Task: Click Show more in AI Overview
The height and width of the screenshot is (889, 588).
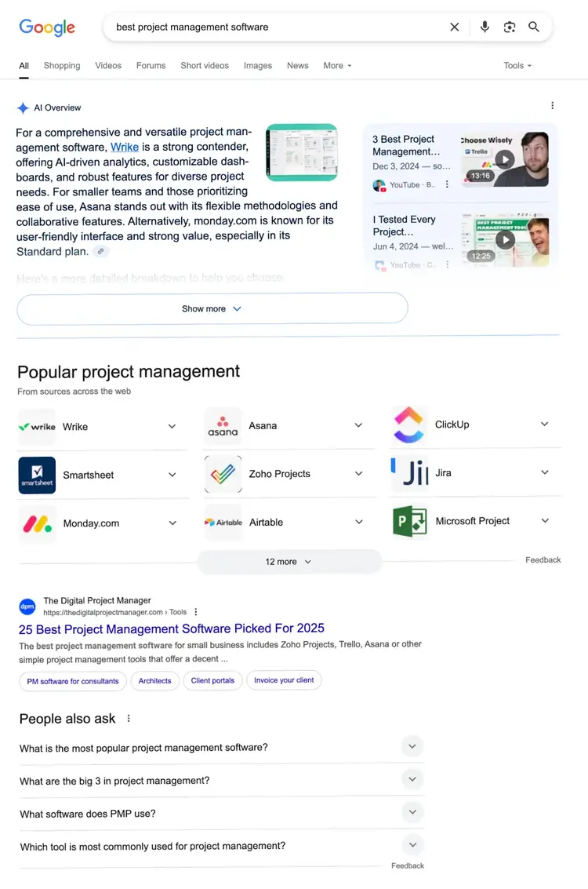Action: pos(212,308)
